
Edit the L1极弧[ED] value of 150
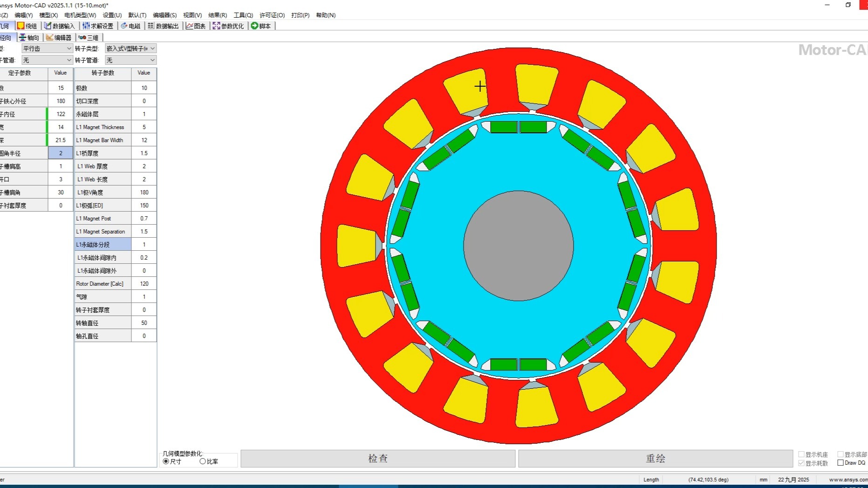tap(144, 206)
